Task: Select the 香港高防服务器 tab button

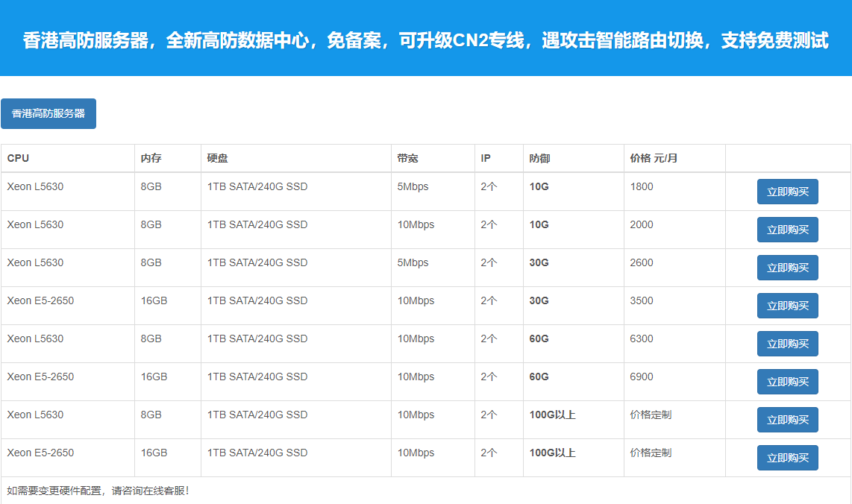Action: tap(48, 114)
